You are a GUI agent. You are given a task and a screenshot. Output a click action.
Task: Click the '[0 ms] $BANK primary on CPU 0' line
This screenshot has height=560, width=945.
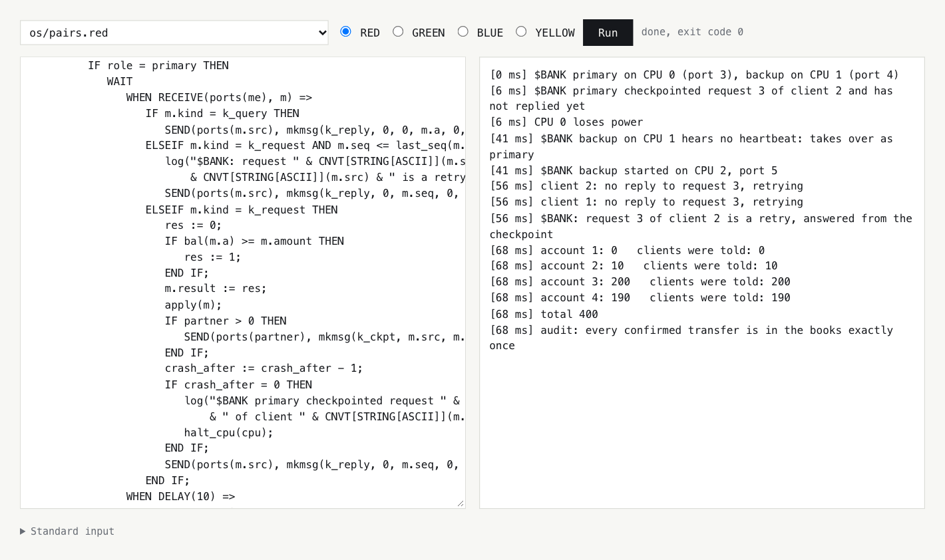pyautogui.click(x=694, y=74)
